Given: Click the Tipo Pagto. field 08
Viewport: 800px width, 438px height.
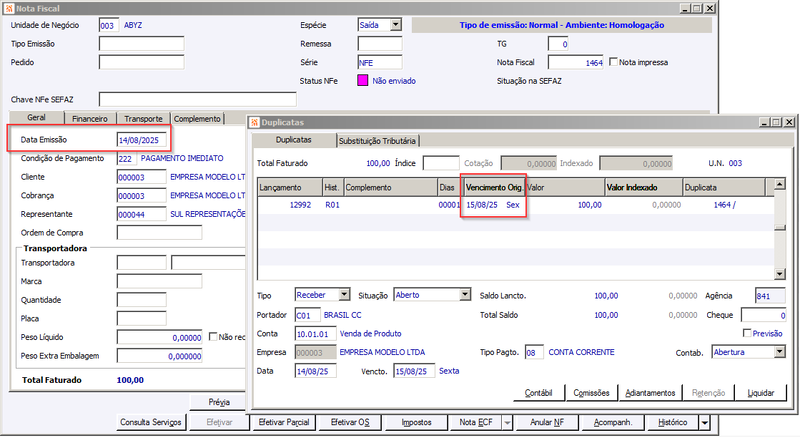Looking at the screenshot, I should coord(534,352).
